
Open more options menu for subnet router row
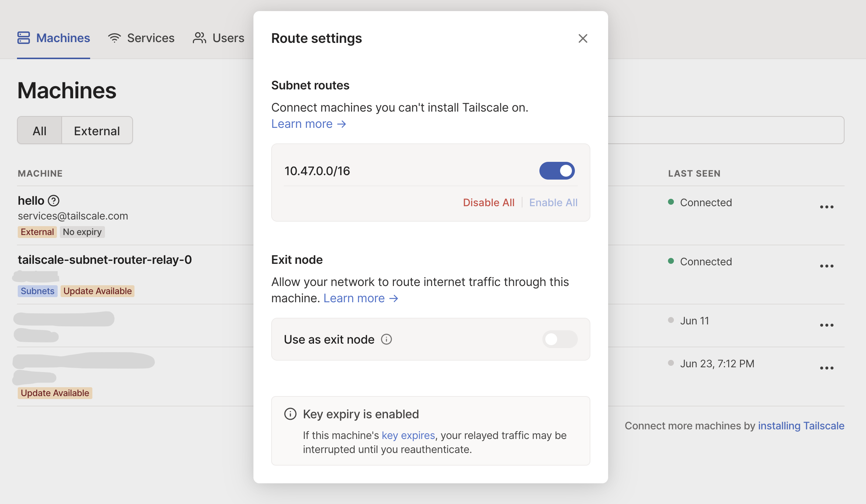827,266
